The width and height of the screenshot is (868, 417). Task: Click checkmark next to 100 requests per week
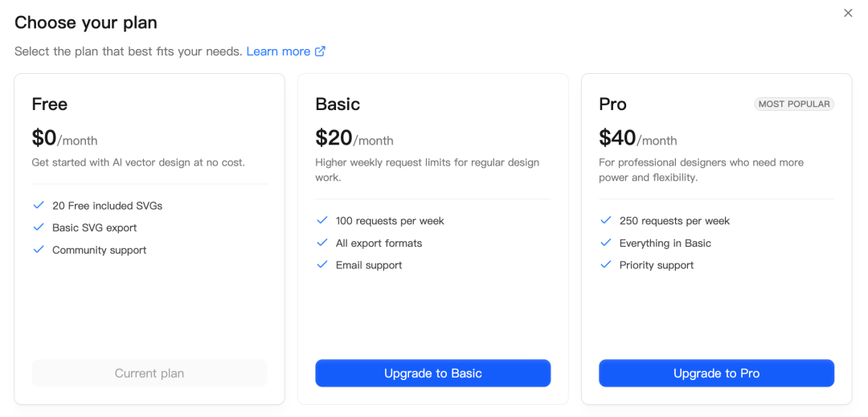[x=322, y=221]
